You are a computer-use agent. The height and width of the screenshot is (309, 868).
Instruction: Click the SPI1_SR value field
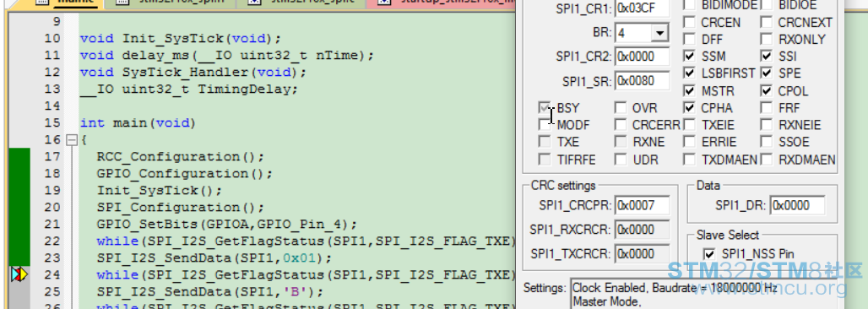pos(643,81)
